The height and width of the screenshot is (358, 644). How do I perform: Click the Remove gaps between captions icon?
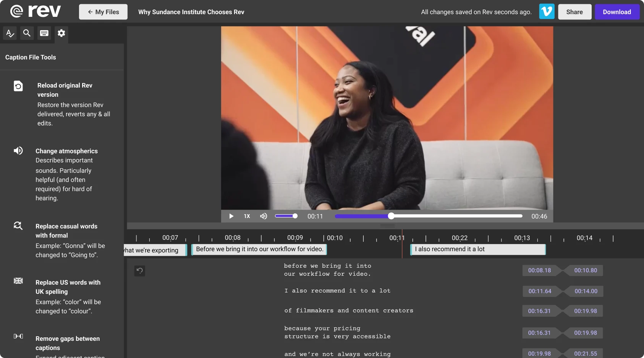point(18,336)
